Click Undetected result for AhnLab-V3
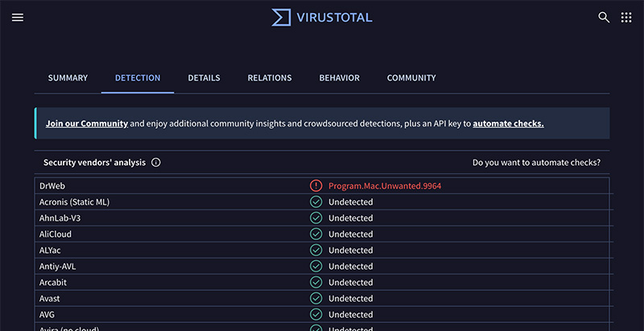The image size is (644, 331). coord(351,218)
